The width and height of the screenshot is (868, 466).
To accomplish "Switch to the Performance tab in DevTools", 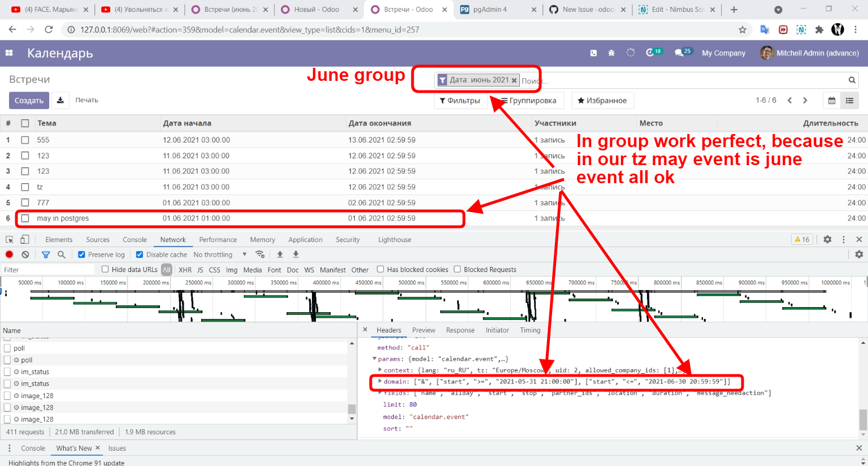I will tap(218, 239).
